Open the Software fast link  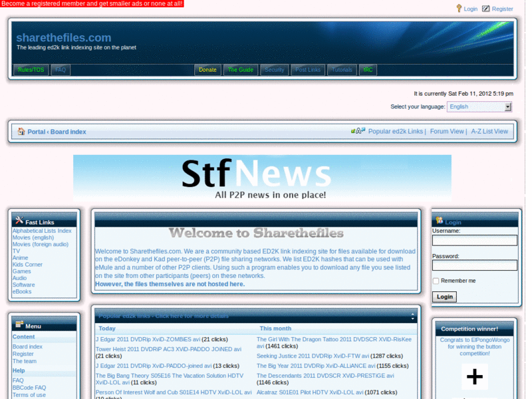pos(24,285)
